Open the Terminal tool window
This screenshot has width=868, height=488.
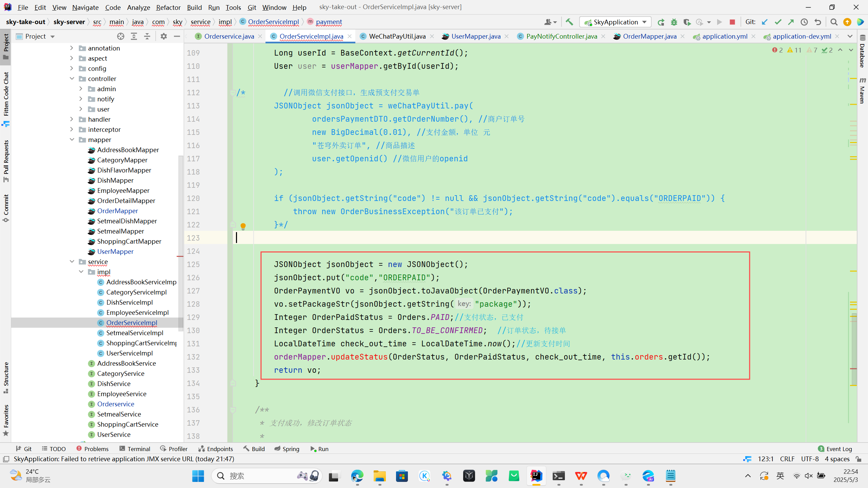point(135,449)
